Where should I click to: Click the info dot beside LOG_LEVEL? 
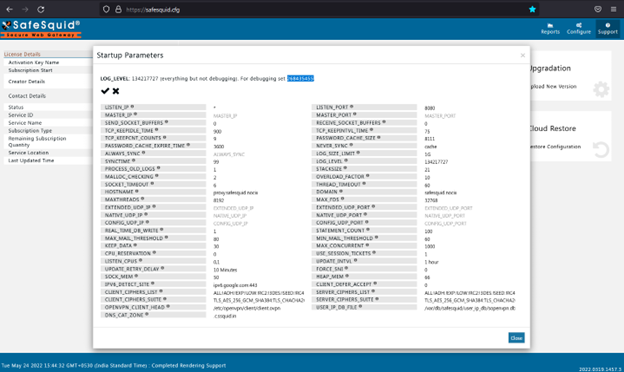[346, 161]
